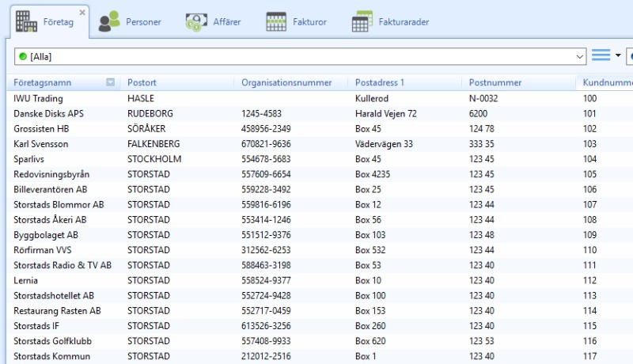Select the Storstads Kommun row
Screen dimensions: 633x364
320,356
